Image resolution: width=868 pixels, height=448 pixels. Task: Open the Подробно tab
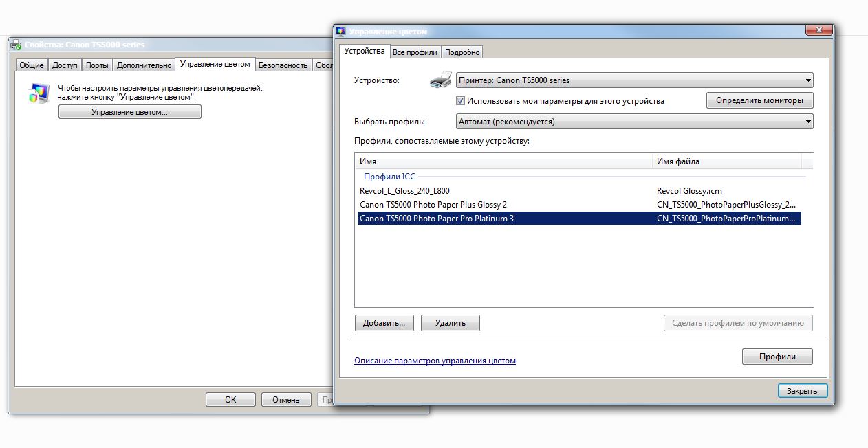point(462,52)
